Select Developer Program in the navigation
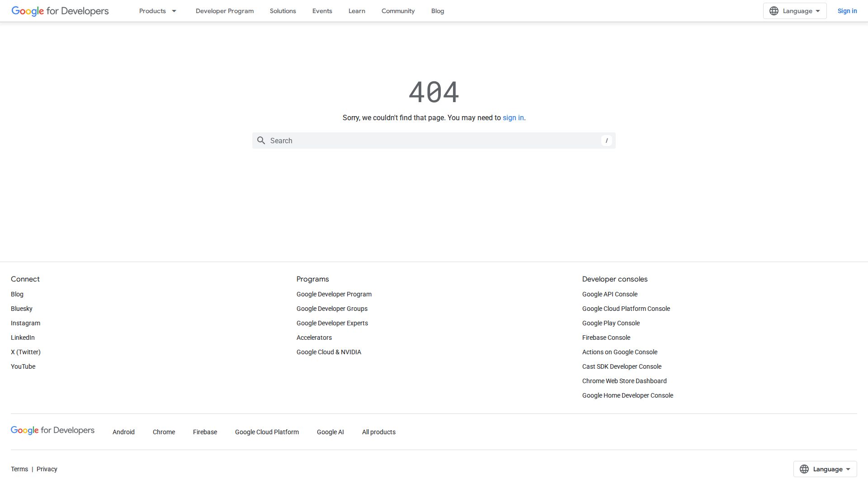 (224, 11)
